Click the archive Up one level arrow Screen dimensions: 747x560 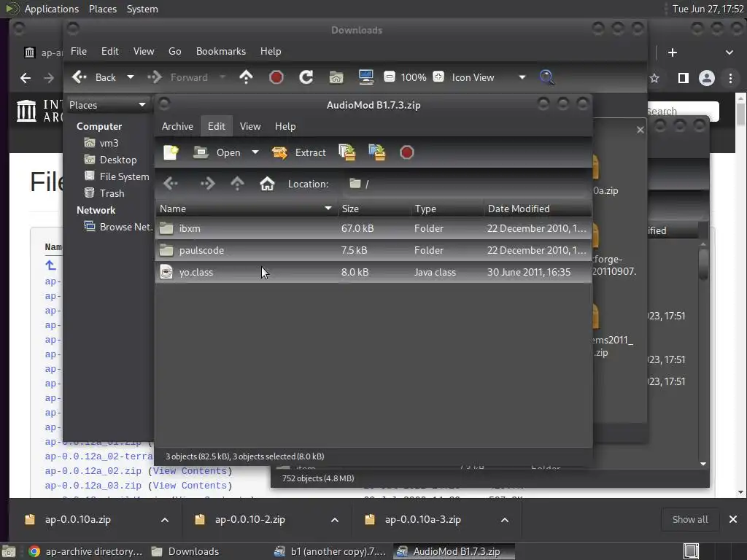tap(237, 184)
